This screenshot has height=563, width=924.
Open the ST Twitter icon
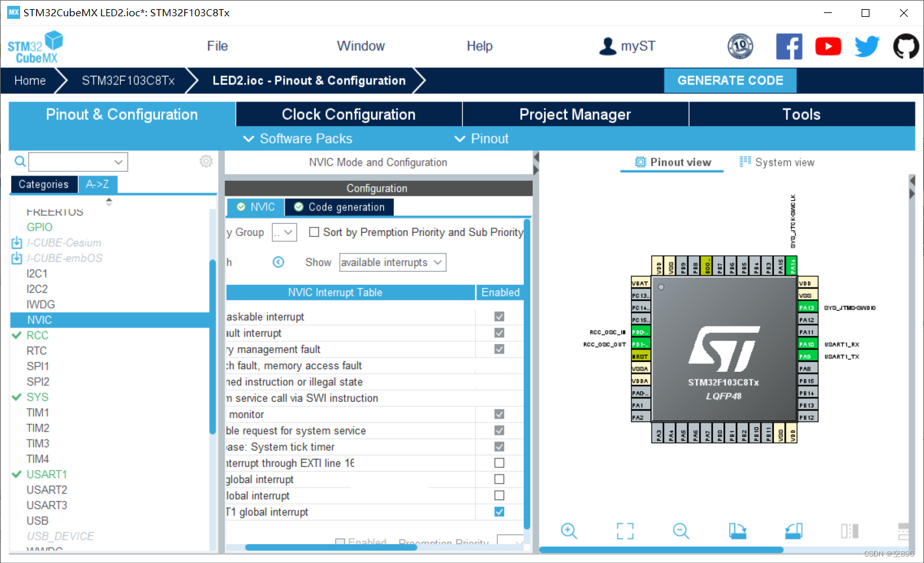point(867,47)
